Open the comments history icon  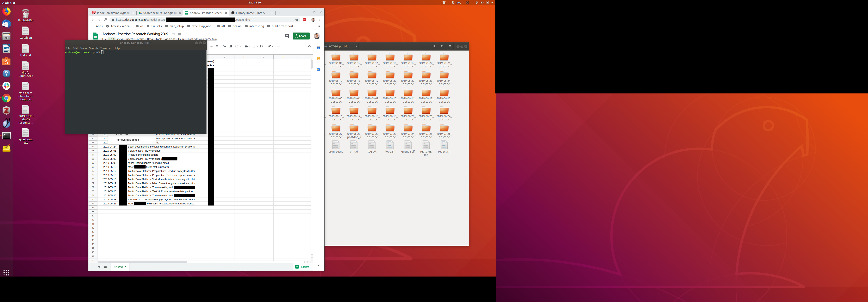pyautogui.click(x=287, y=36)
